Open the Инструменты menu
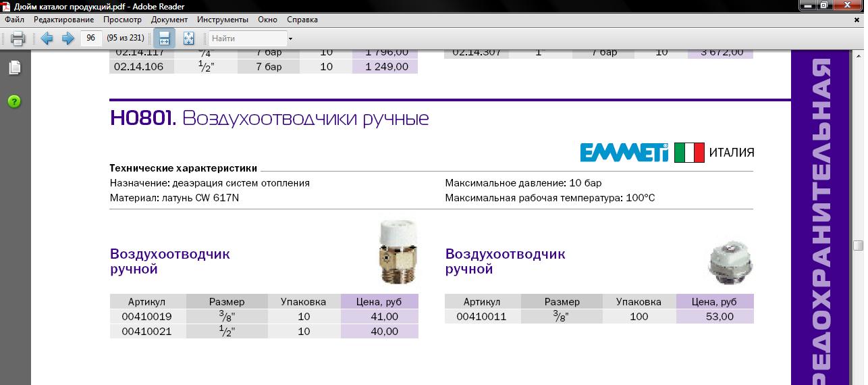 point(222,20)
